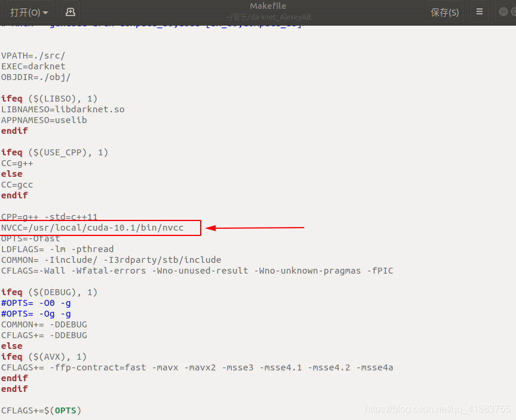The width and height of the screenshot is (516, 420).
Task: Open the hamburger menu icon
Action: coord(480,12)
